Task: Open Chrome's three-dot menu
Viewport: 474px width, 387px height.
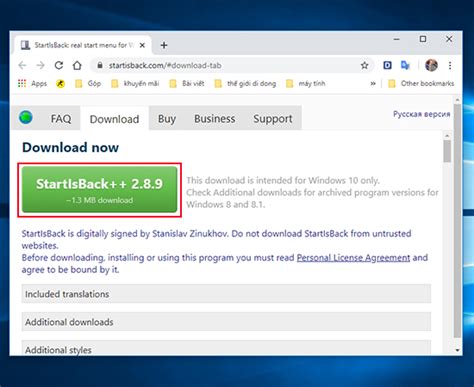Action: (450, 65)
